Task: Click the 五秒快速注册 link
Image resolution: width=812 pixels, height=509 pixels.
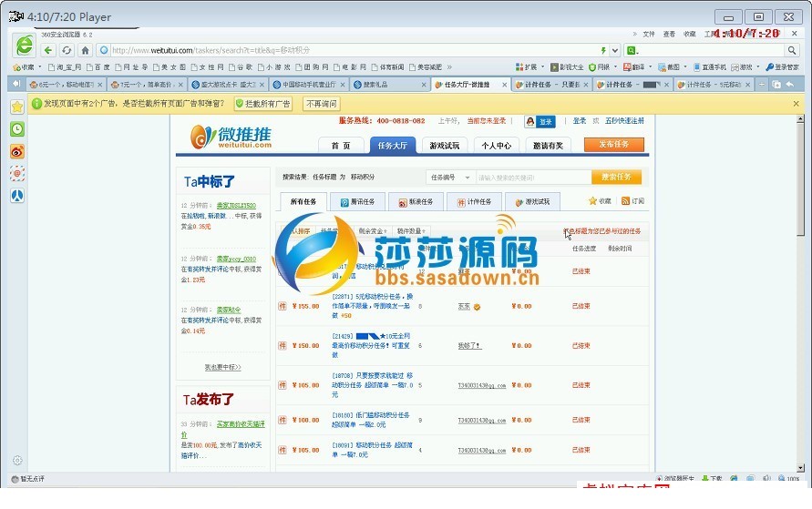Action: pos(624,120)
